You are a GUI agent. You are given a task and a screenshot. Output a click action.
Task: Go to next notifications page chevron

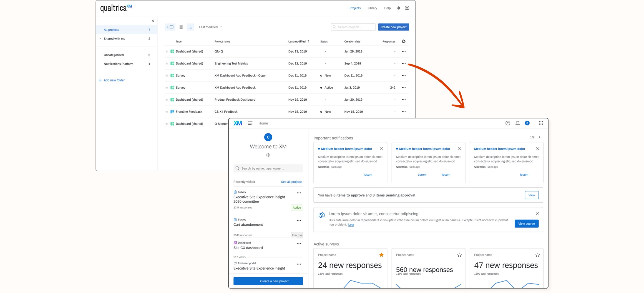pyautogui.click(x=539, y=137)
